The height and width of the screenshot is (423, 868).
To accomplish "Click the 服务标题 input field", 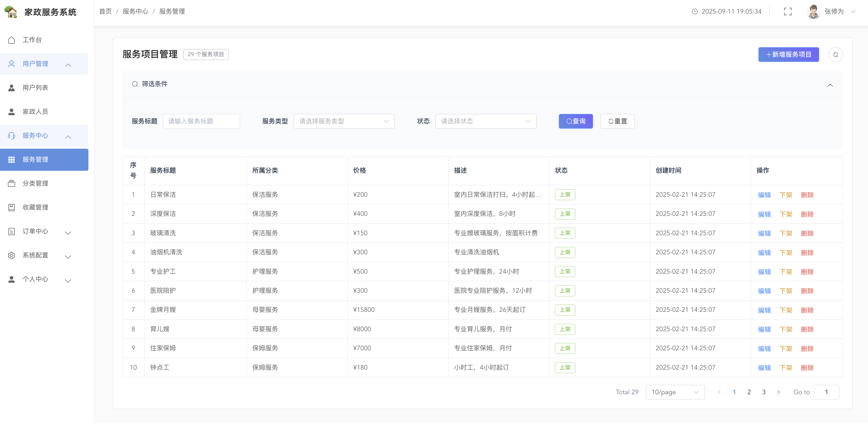I will click(201, 121).
